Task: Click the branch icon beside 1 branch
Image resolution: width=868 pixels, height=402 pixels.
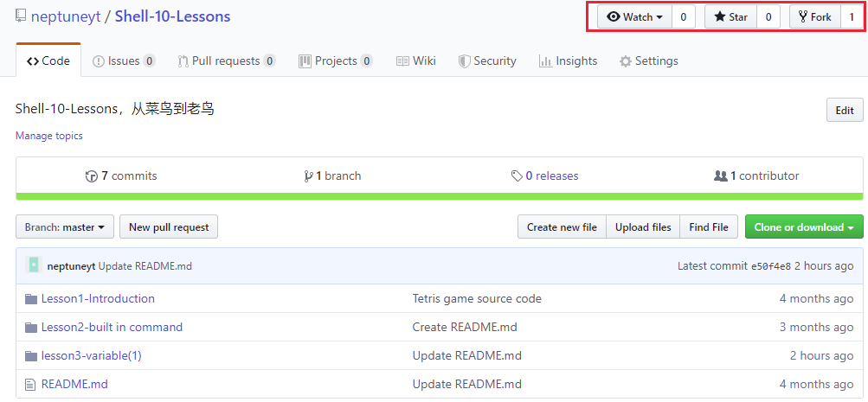Action: 308,176
